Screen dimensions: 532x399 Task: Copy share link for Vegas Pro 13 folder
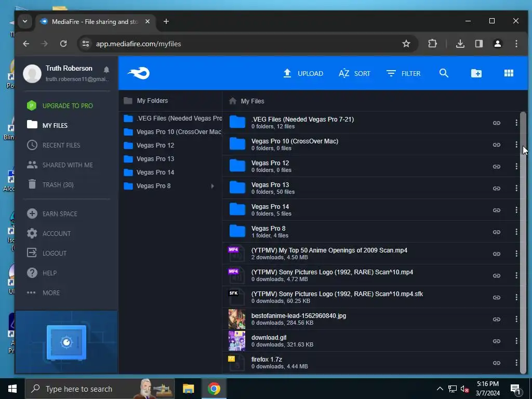click(496, 188)
